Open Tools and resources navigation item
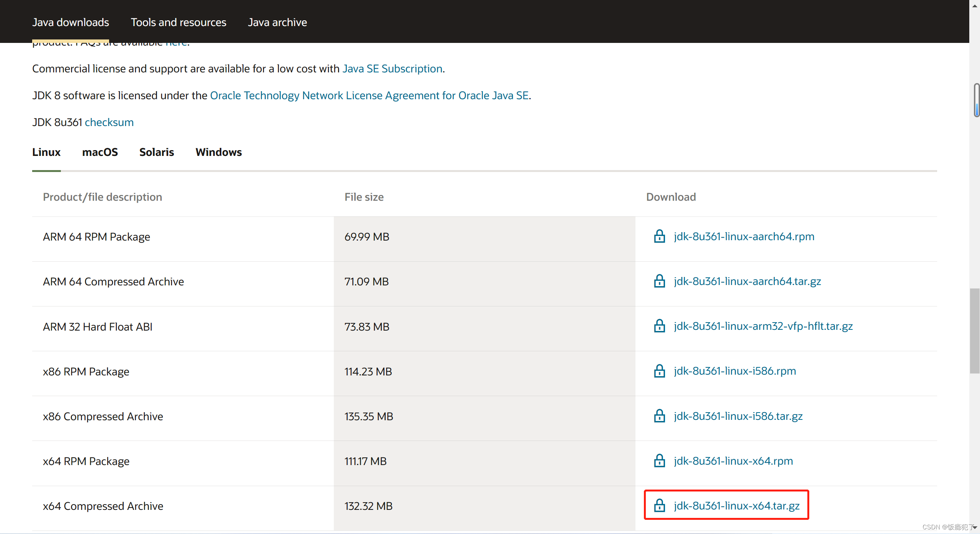The image size is (980, 534). coord(178,22)
